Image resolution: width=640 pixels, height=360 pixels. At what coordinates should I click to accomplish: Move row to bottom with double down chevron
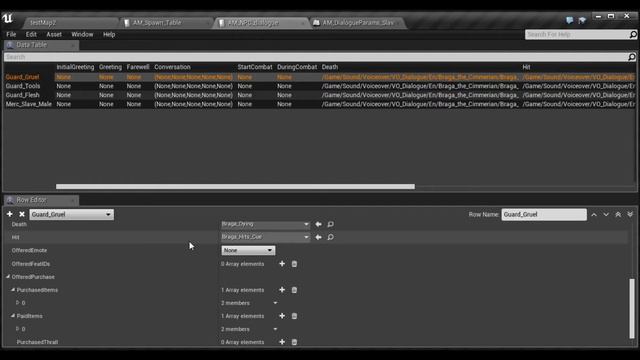click(x=630, y=214)
